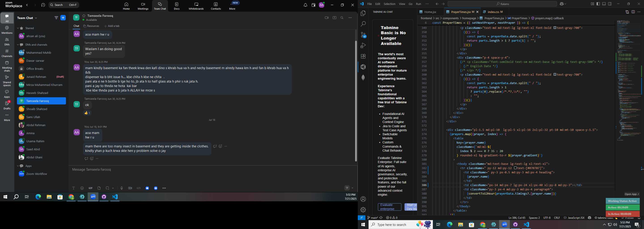Viewport: 644px width, 229px height.
Task: Split the VS Code editor right
Action: tap(633, 12)
